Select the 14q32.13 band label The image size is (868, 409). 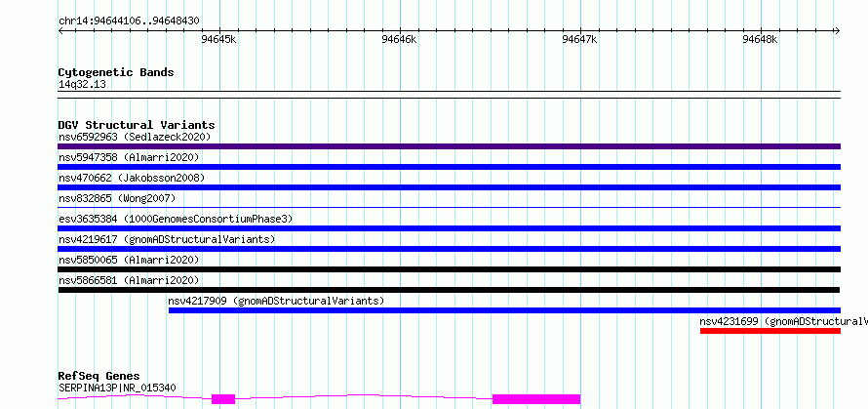pos(82,85)
